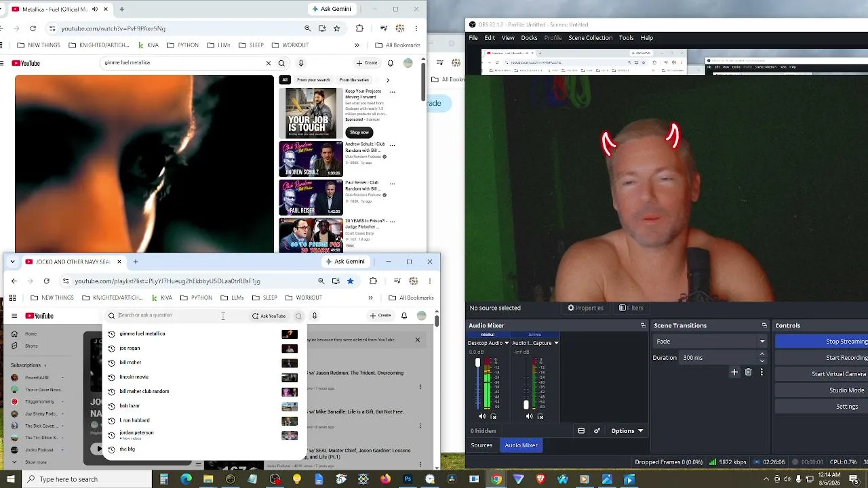This screenshot has height=488, width=868.
Task: Pop out the Audio Mixer dock
Action: click(x=643, y=325)
